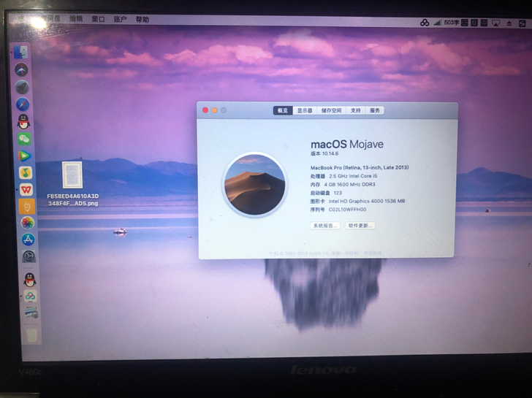Image resolution: width=532 pixels, height=398 pixels.
Task: Open Safari compass icon in Dock
Action: pos(23,104)
